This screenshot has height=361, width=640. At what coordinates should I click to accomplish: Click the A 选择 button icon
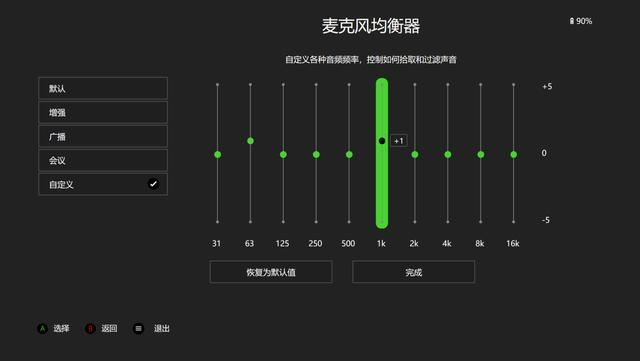(x=42, y=328)
